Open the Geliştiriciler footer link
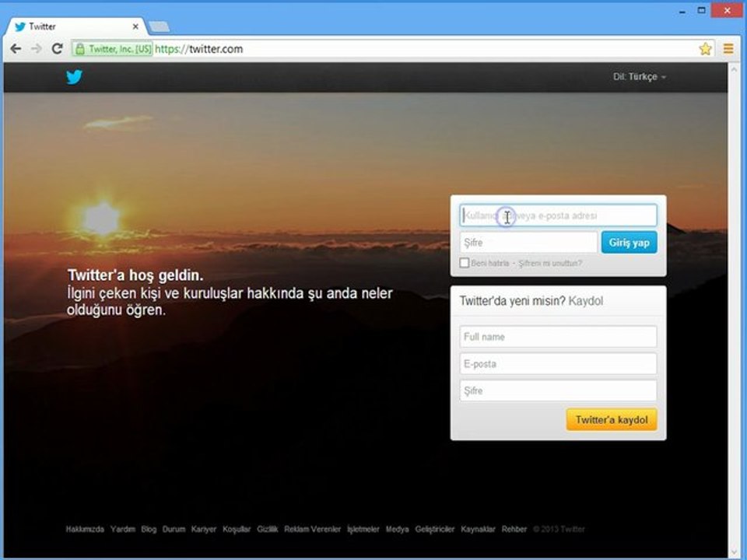 click(435, 529)
